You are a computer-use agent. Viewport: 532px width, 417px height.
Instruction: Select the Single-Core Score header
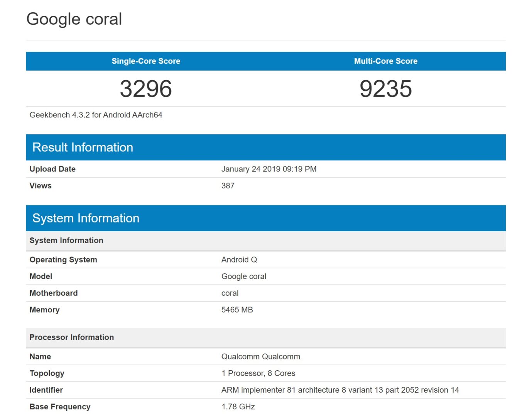pyautogui.click(x=145, y=61)
